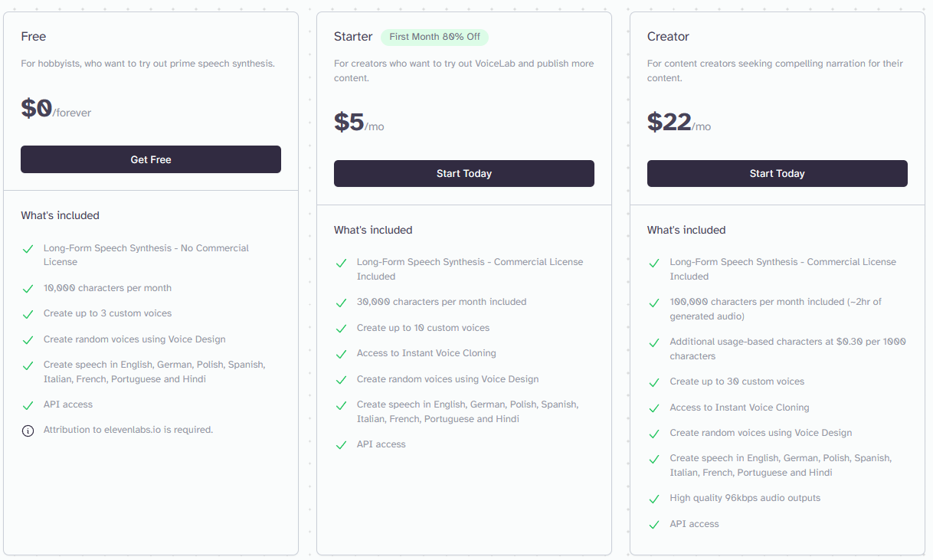
Task: Click the $5/mo Starter price
Action: [358, 123]
